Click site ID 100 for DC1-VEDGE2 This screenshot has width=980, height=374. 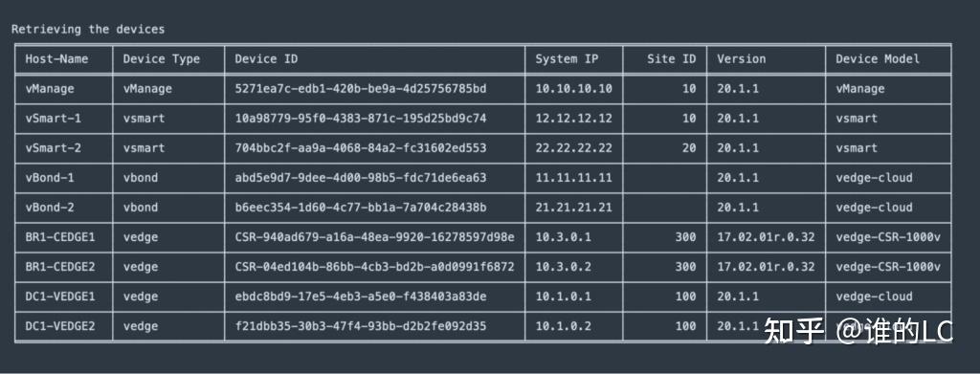coord(685,326)
